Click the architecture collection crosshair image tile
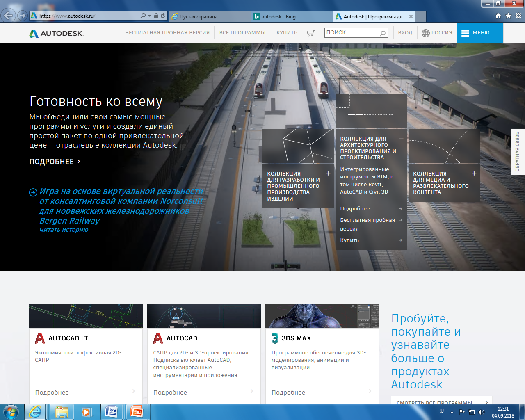This screenshot has width=525, height=420. coord(371,111)
